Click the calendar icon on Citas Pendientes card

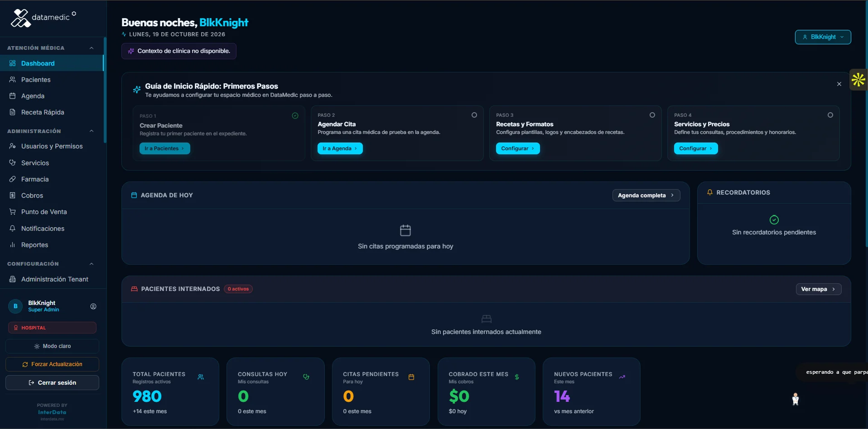tap(411, 377)
